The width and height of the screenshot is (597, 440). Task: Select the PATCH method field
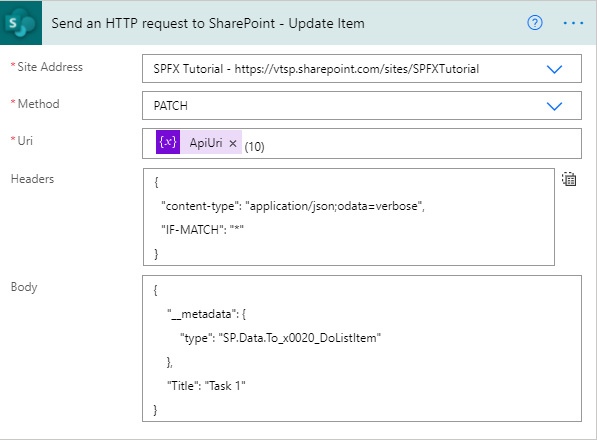click(x=362, y=105)
